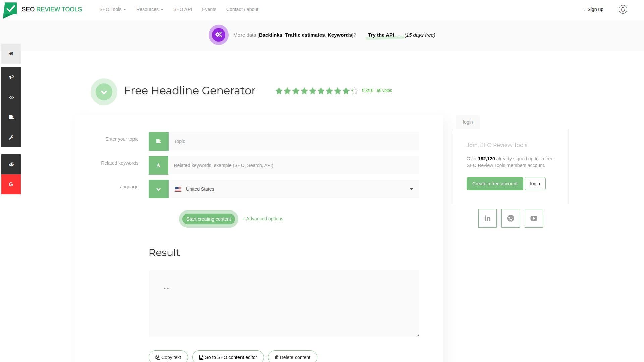Viewport: 644px width, 362px height.
Task: Click inside the Result text area
Action: [284, 303]
